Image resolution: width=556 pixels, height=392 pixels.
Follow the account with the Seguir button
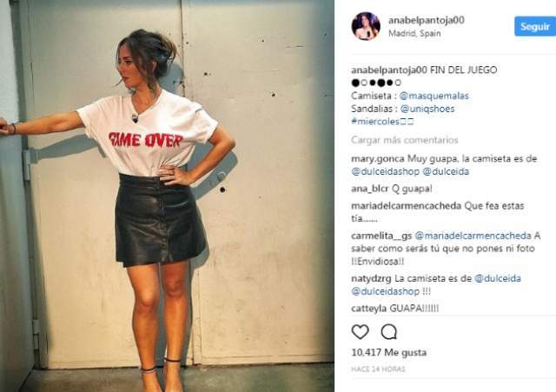535,26
